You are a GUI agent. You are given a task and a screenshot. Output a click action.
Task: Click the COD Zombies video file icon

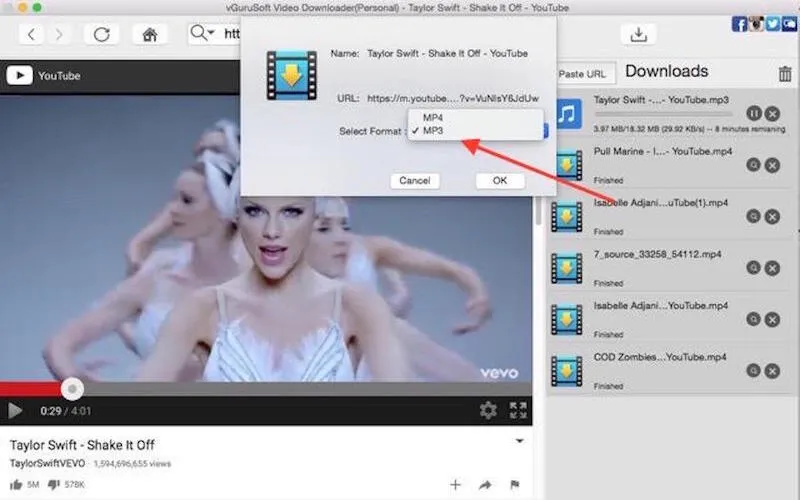tap(567, 371)
